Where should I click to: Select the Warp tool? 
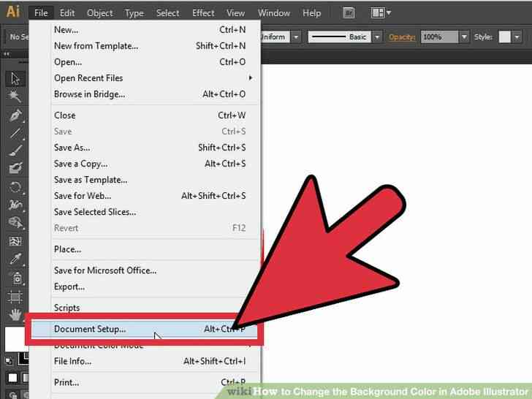coord(15,205)
